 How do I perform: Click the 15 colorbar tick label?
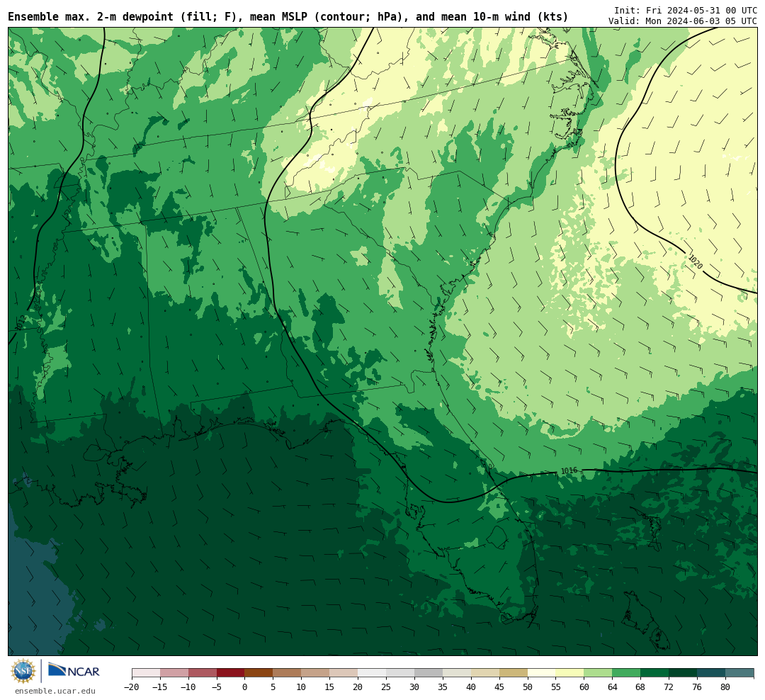(x=330, y=687)
